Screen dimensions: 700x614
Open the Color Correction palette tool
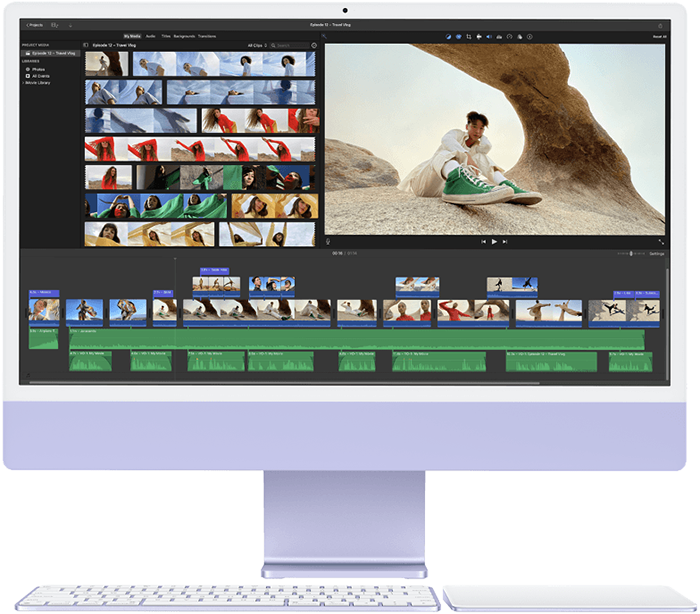point(457,36)
